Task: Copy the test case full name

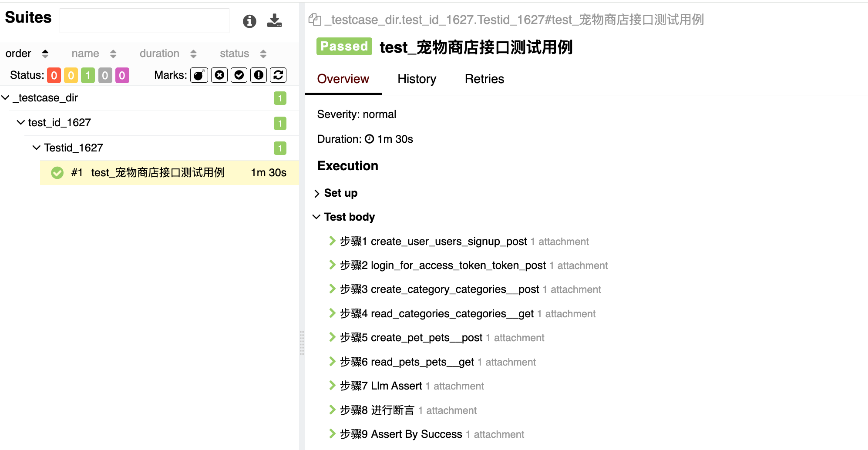Action: click(314, 20)
